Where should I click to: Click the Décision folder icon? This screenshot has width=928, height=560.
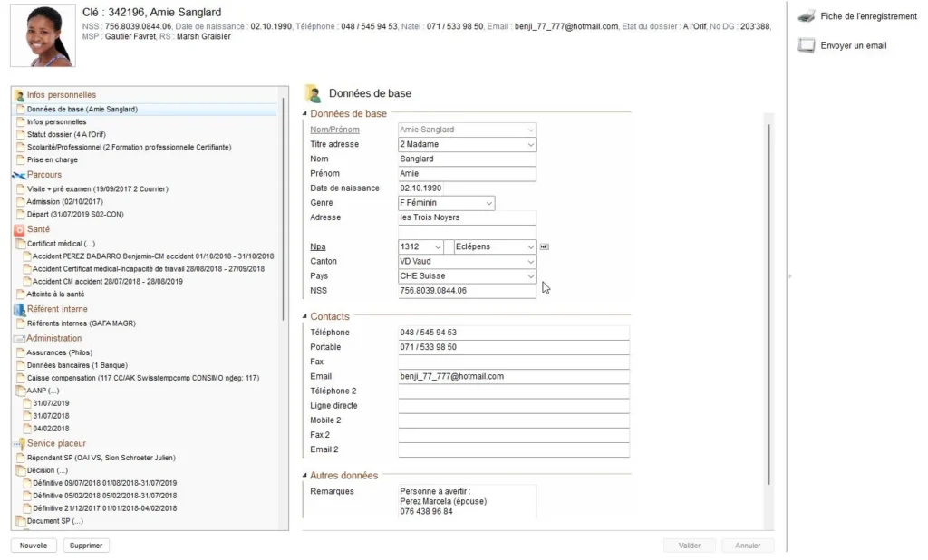[x=20, y=470]
